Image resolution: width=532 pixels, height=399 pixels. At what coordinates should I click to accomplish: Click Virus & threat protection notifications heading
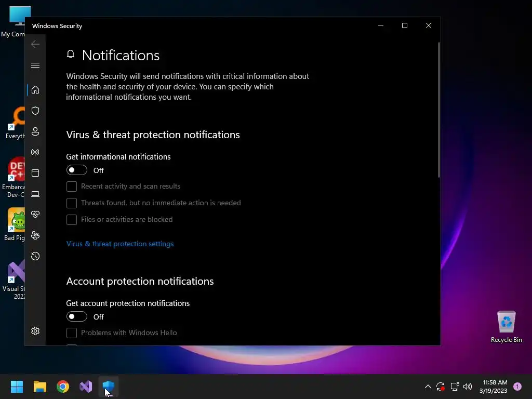pos(153,135)
